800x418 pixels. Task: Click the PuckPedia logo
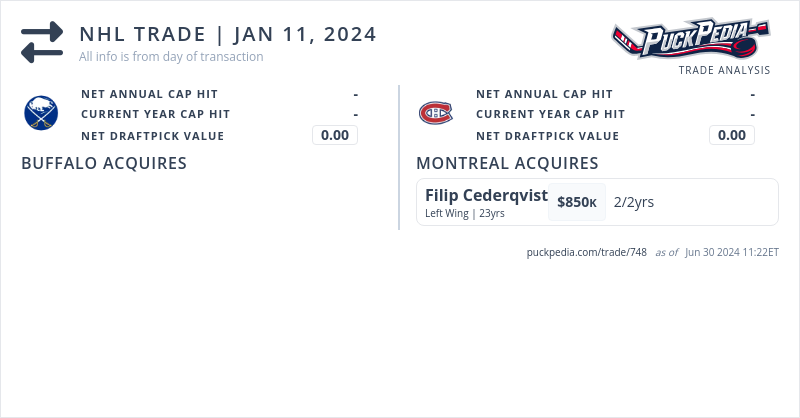690,40
